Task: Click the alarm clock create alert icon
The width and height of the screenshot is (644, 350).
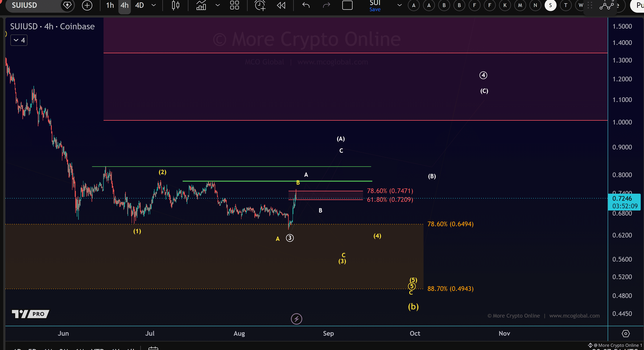Action: click(260, 5)
